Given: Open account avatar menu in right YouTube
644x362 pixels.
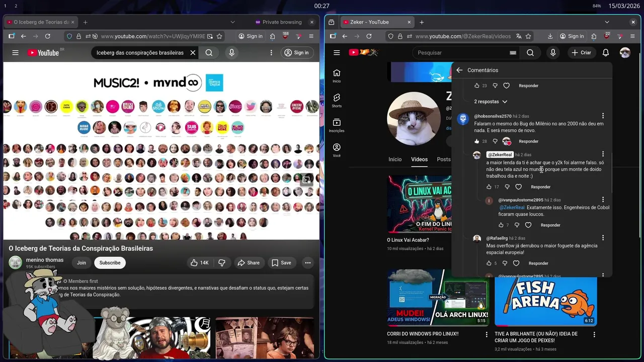Looking at the screenshot, I should coord(625,53).
